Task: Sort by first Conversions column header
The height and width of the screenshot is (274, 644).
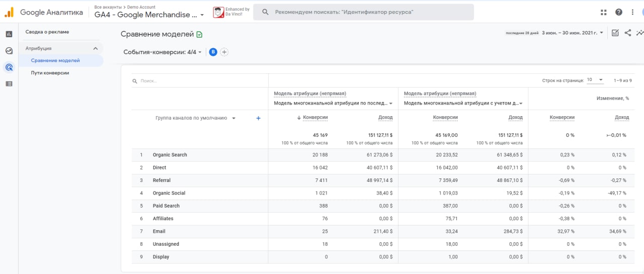Action: 315,118
